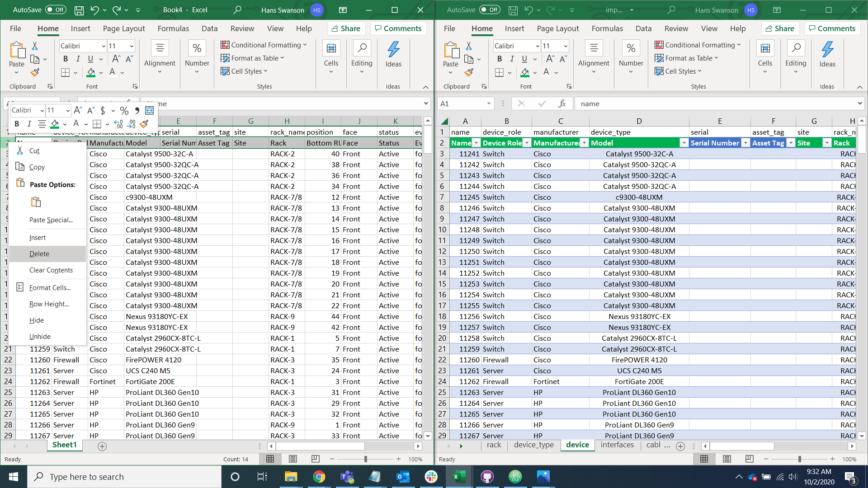Image resolution: width=868 pixels, height=488 pixels.
Task: Open the font name dropdown in Book4 ribbon
Action: click(x=104, y=46)
